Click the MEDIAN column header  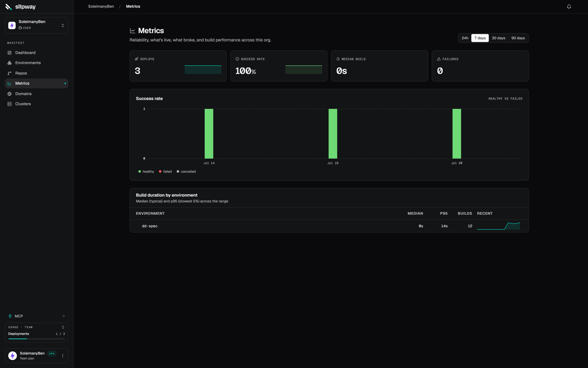coord(415,213)
